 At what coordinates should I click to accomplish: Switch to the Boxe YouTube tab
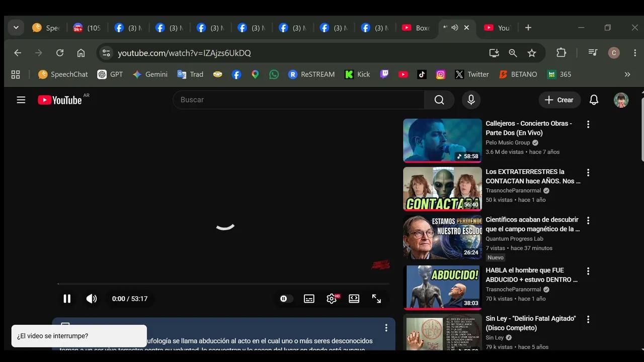point(416,28)
